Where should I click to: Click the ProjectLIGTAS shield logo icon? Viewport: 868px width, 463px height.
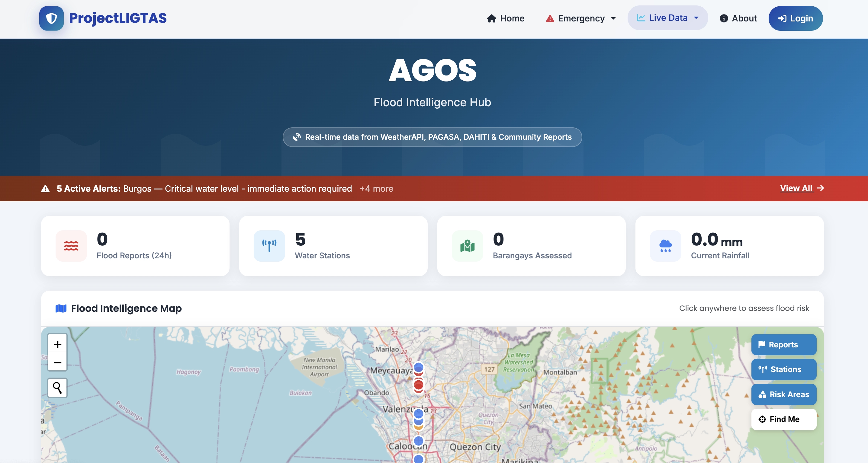pos(51,18)
